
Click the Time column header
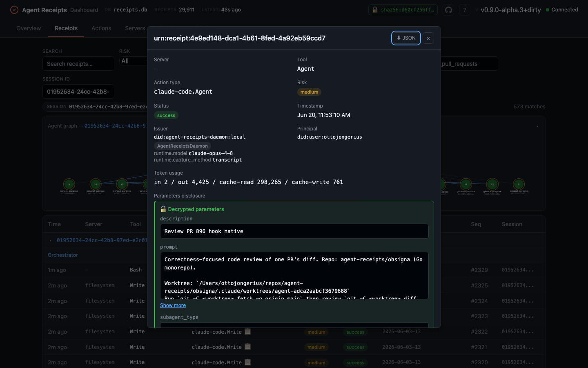pyautogui.click(x=54, y=224)
